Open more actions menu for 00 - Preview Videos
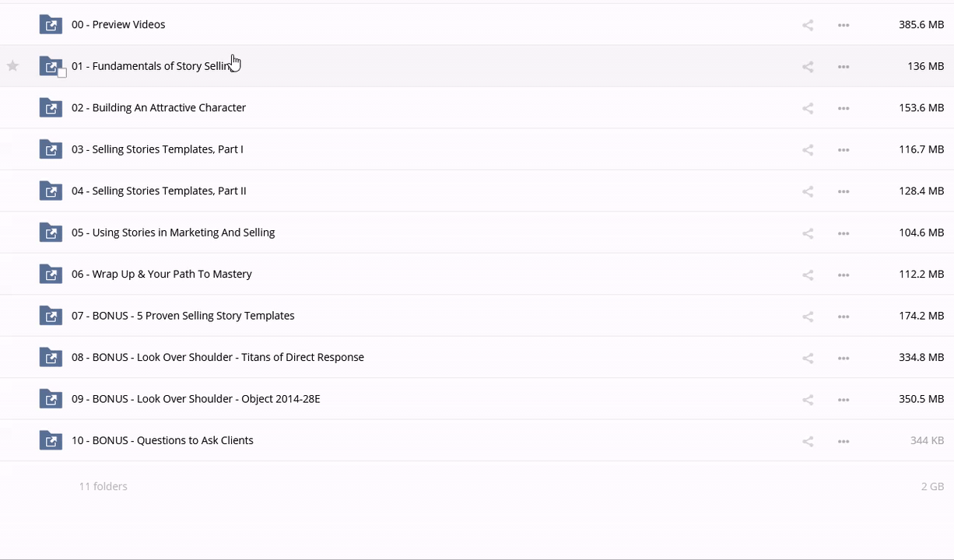The height and width of the screenshot is (560, 954). 844,25
